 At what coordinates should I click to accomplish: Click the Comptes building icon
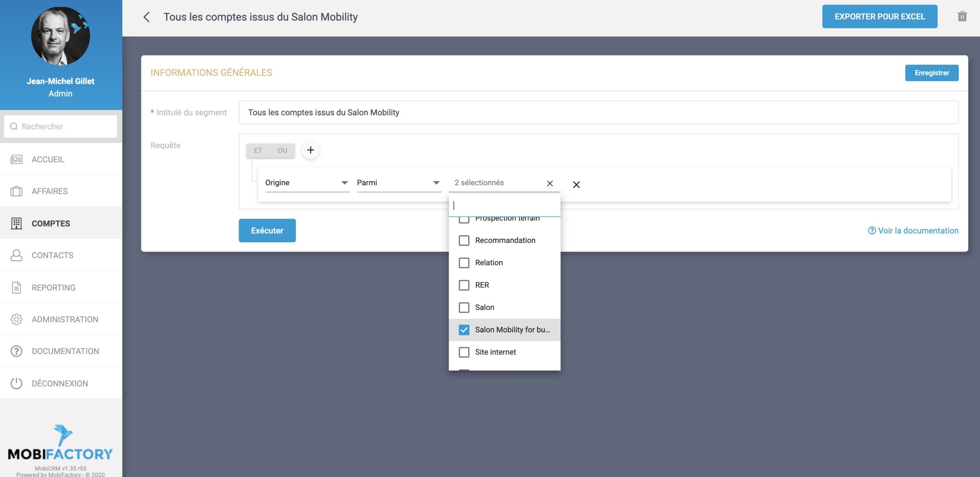point(16,223)
